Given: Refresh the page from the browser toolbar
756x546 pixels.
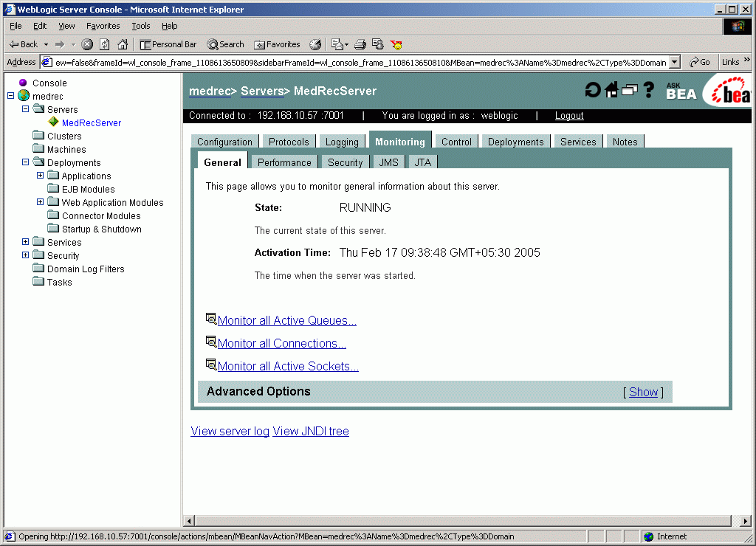Looking at the screenshot, I should pyautogui.click(x=105, y=44).
